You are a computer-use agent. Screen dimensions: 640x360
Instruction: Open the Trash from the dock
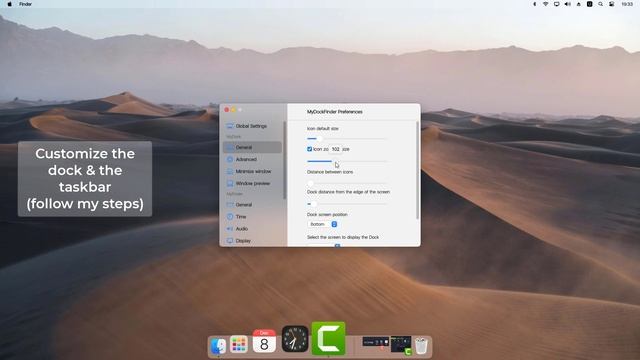click(x=421, y=346)
